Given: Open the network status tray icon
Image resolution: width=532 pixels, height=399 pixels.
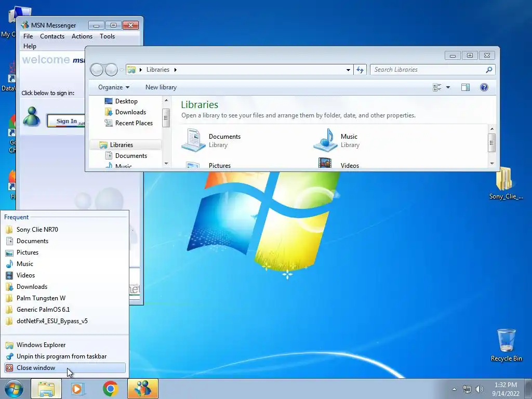Looking at the screenshot, I should click(x=467, y=389).
